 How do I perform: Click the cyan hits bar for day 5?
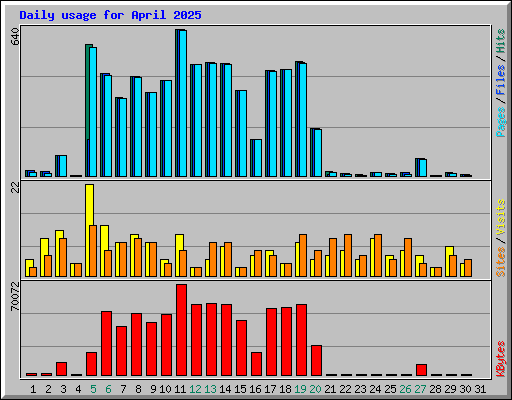pyautogui.click(x=93, y=112)
